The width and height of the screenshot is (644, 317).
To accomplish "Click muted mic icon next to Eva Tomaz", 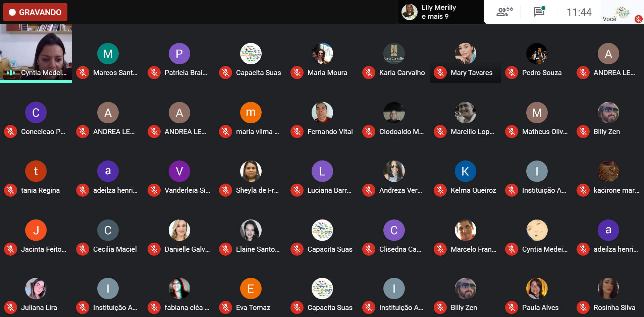I will 225,308.
